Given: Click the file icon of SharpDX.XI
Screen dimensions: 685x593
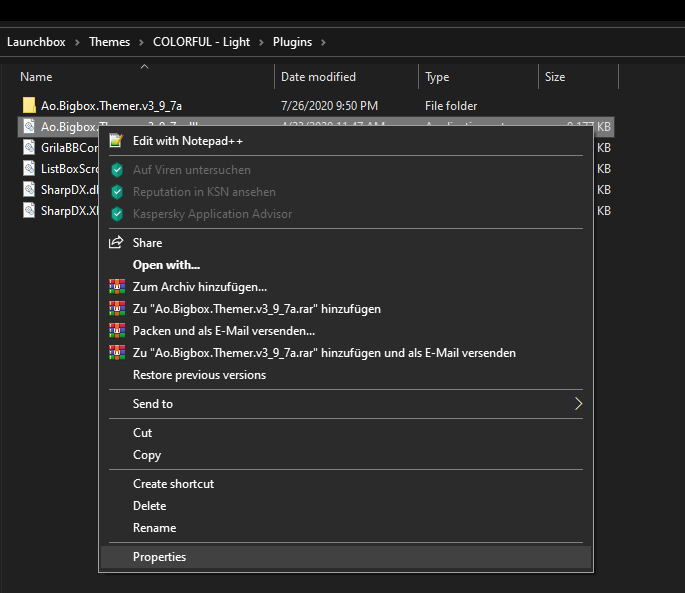Looking at the screenshot, I should 29,210.
